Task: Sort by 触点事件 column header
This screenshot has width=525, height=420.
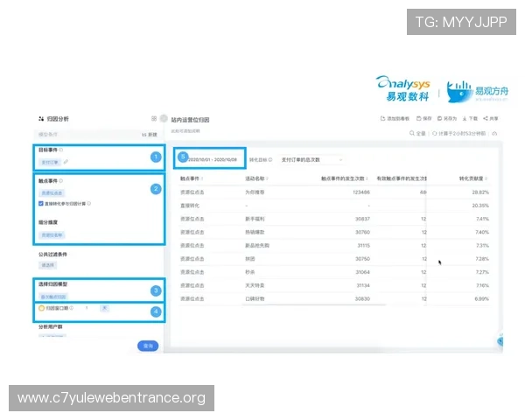Action: (x=192, y=178)
